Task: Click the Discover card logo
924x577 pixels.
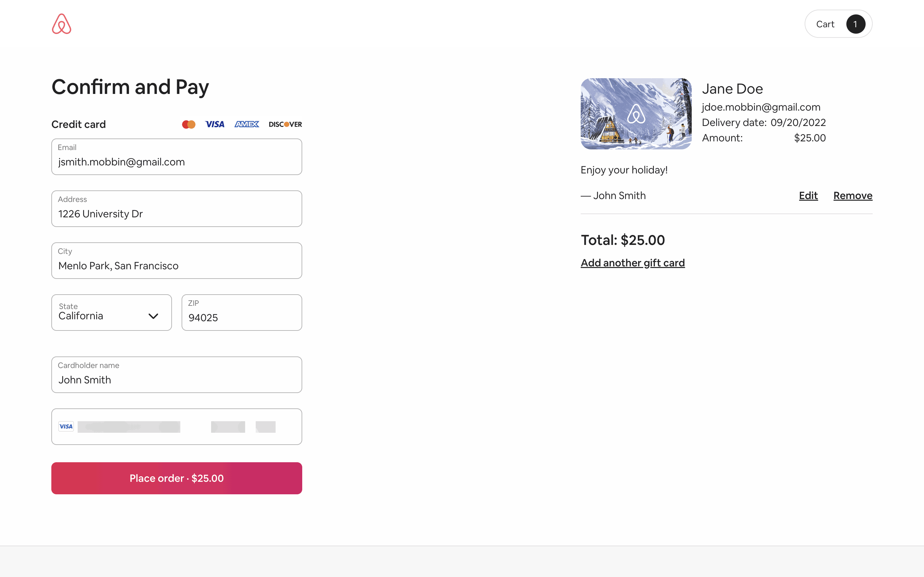Action: 285,124
